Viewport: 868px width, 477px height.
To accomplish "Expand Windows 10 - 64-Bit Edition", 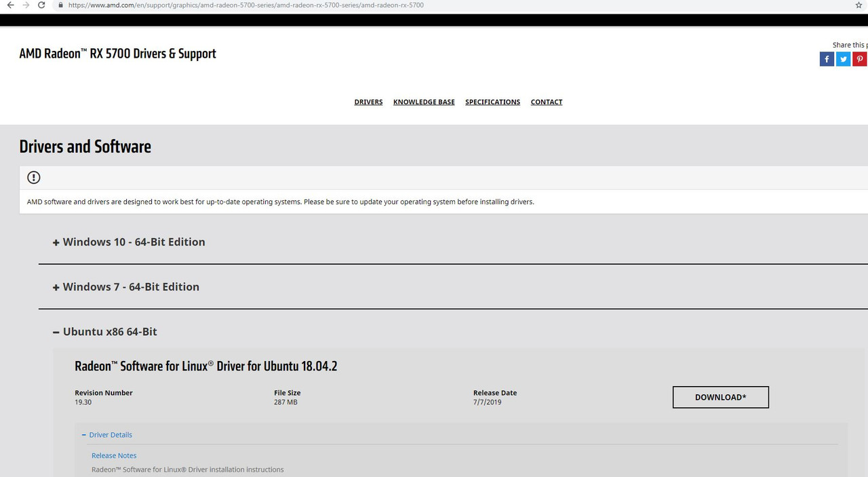I will [x=129, y=242].
